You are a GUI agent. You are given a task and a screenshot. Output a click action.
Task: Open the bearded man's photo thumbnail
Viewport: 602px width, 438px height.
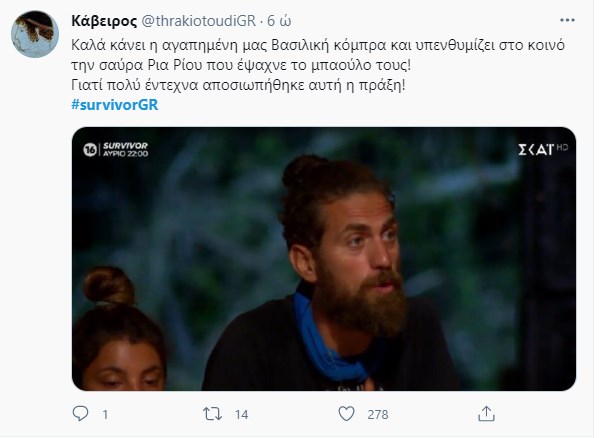[x=324, y=259]
